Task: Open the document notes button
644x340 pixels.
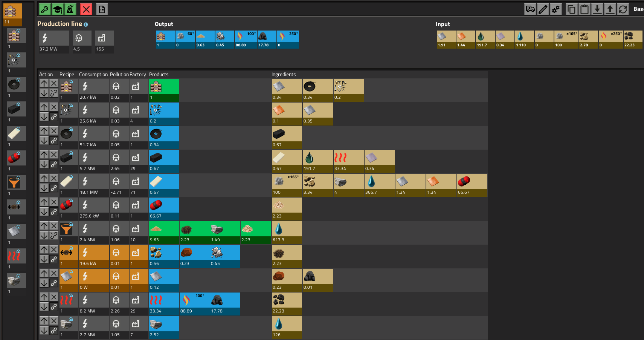Action: [x=102, y=9]
